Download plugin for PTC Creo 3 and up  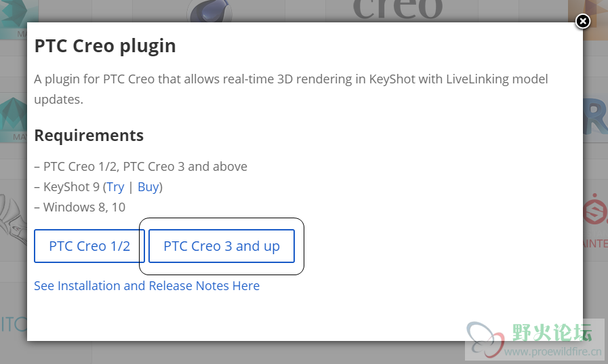pos(222,246)
